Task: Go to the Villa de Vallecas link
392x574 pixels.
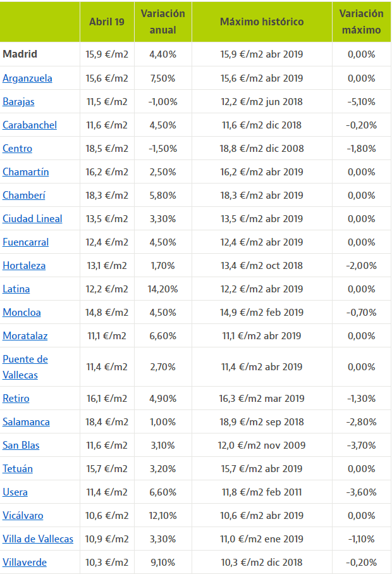Action: point(38,539)
